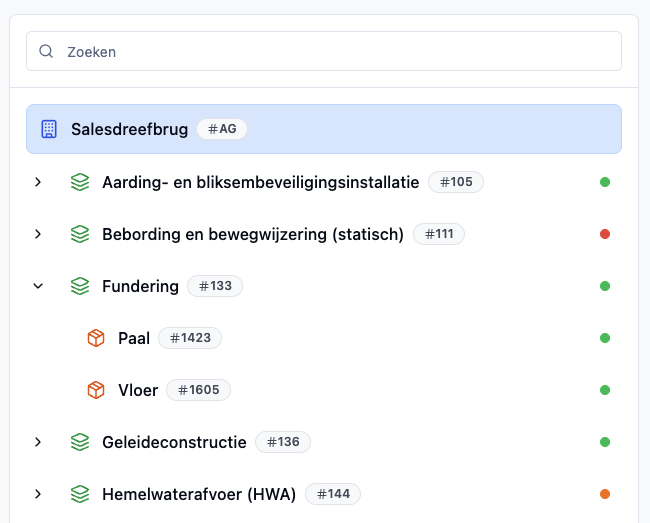
Task: Click the #144 badge
Action: (x=333, y=494)
